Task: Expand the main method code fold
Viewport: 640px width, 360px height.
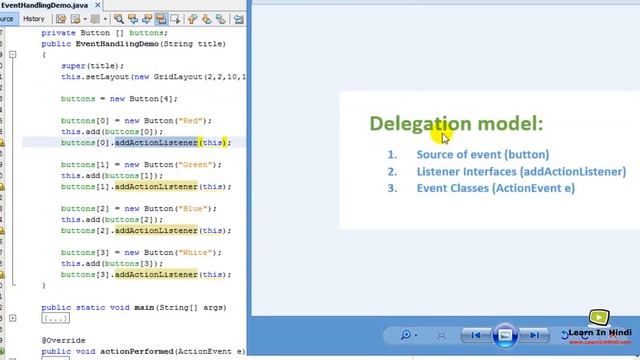Action: pos(13,318)
